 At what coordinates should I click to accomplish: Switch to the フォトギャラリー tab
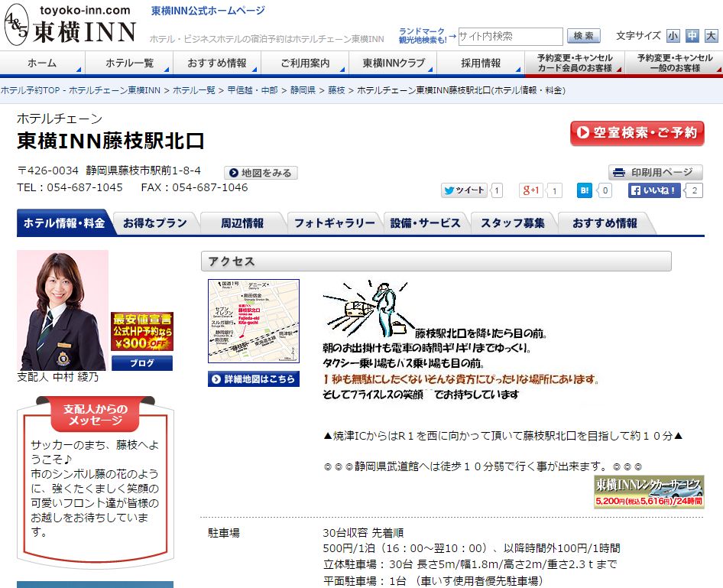(334, 223)
